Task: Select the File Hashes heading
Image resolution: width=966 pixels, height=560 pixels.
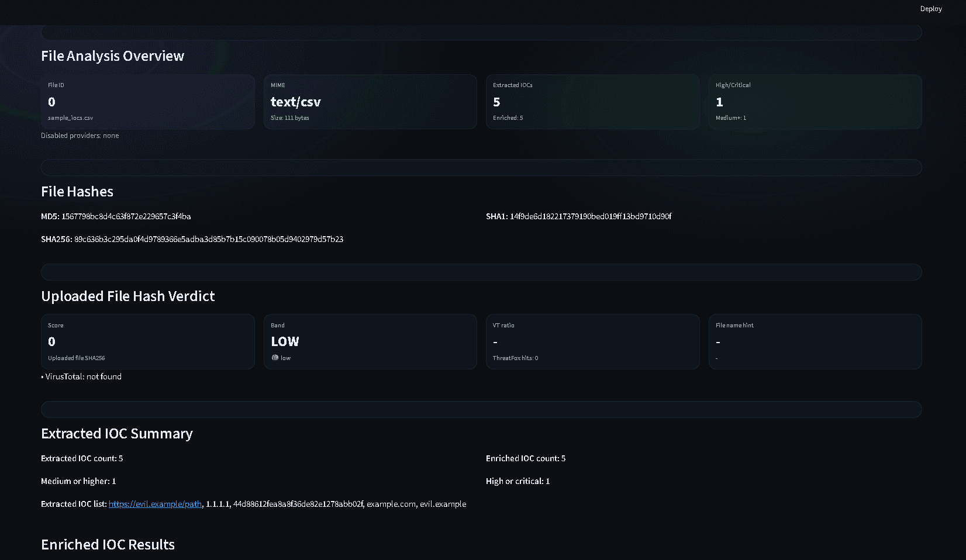Action: click(x=77, y=192)
